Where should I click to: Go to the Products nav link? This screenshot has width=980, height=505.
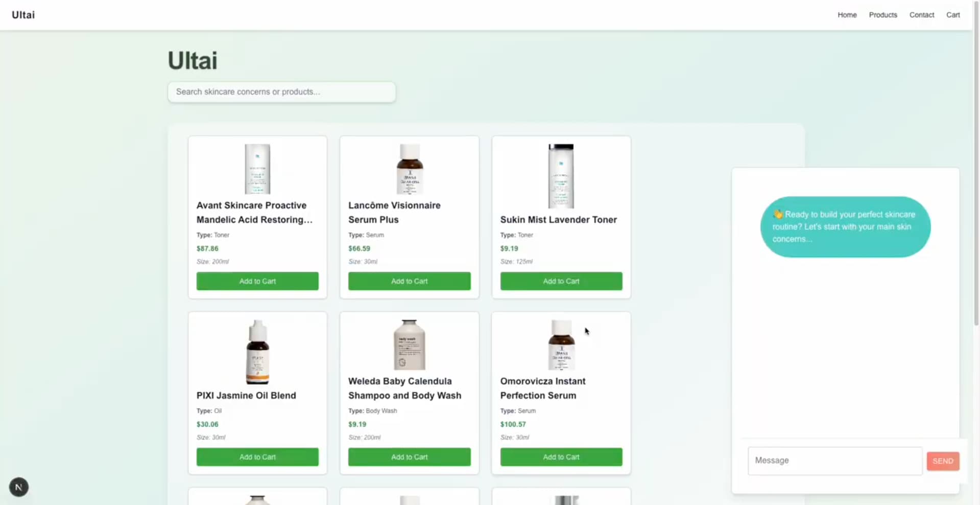click(882, 15)
